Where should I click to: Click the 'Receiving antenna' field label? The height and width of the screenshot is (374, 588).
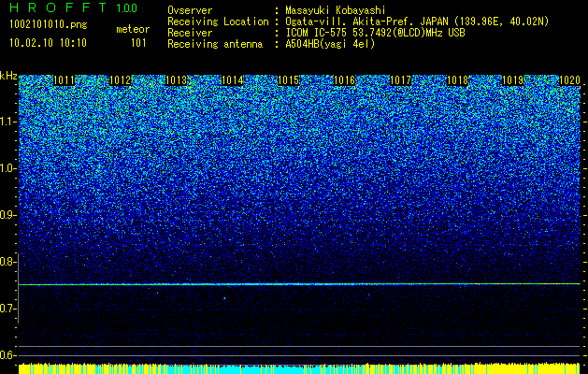[215, 44]
